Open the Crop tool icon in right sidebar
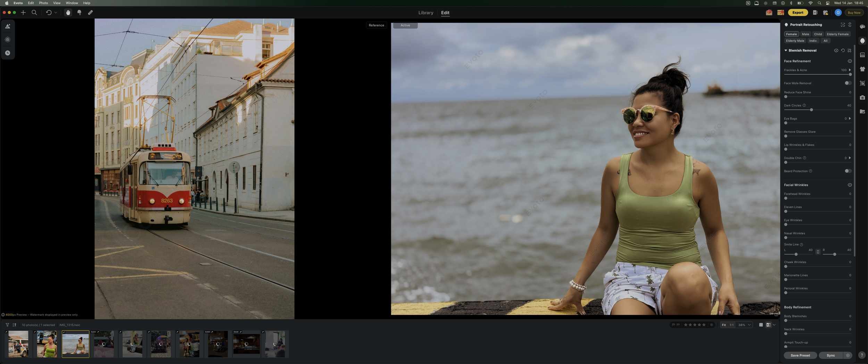Screen dimensions: 868x364 (862, 83)
